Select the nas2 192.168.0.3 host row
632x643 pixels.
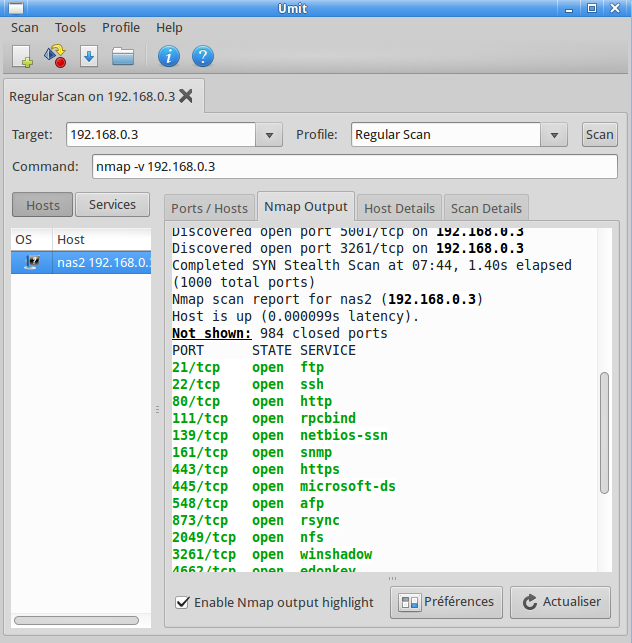(x=81, y=262)
